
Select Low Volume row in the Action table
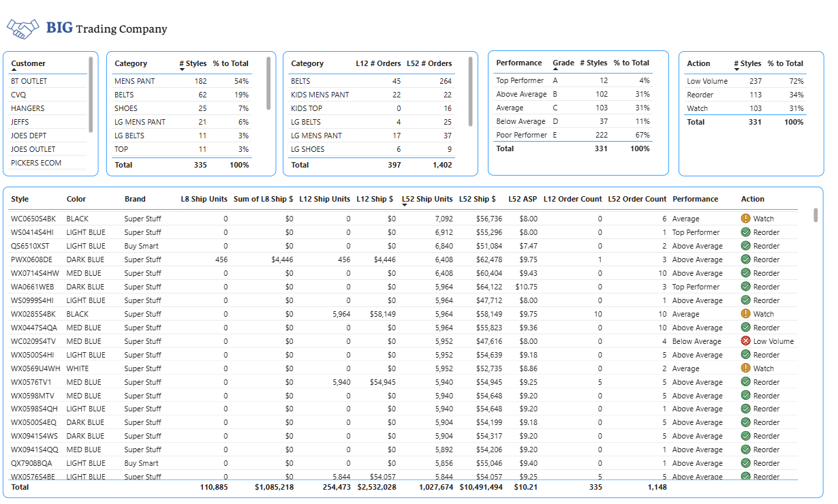pos(745,81)
